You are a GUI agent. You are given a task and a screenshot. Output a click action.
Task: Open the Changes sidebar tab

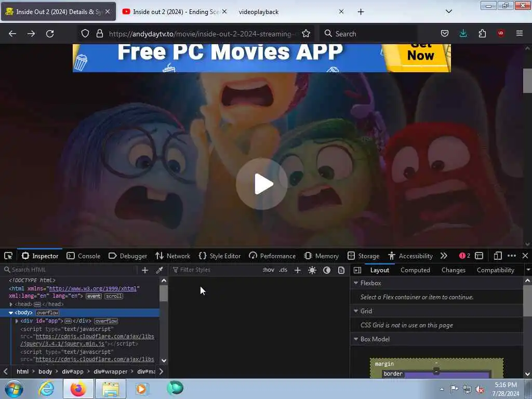(x=453, y=270)
